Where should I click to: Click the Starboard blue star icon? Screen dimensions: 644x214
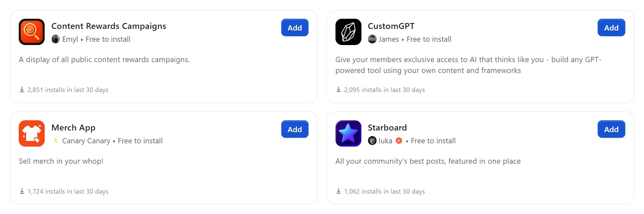(348, 133)
